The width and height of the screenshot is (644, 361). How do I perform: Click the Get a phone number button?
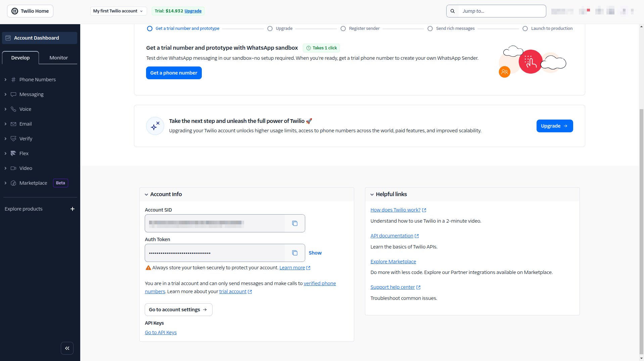point(174,73)
